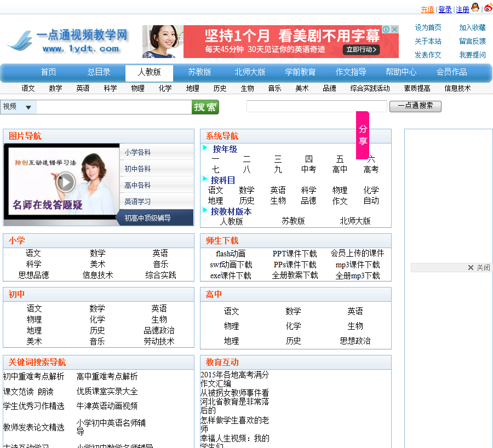Open the 帮助中心 nav tab
The height and width of the screenshot is (448, 493).
pos(401,72)
